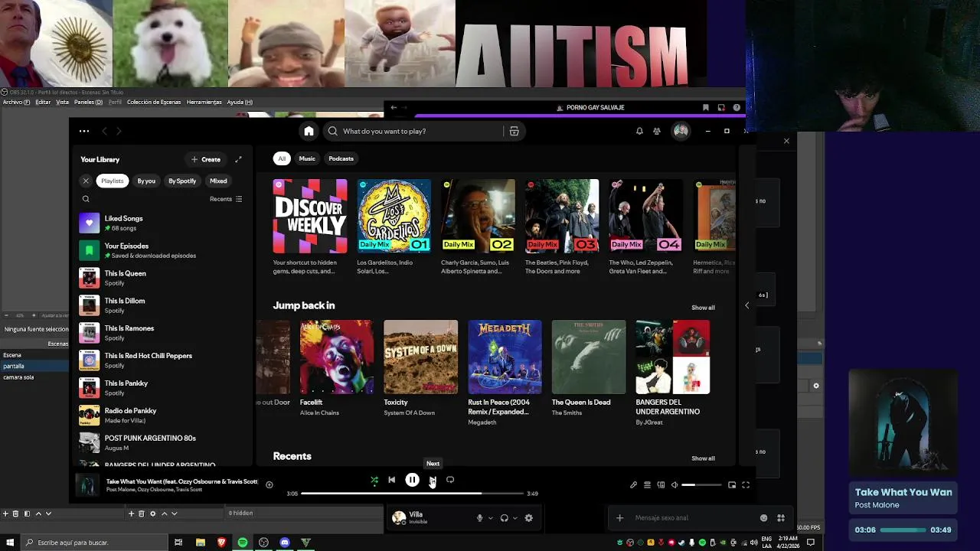
Task: Skip to the next track
Action: click(x=433, y=480)
